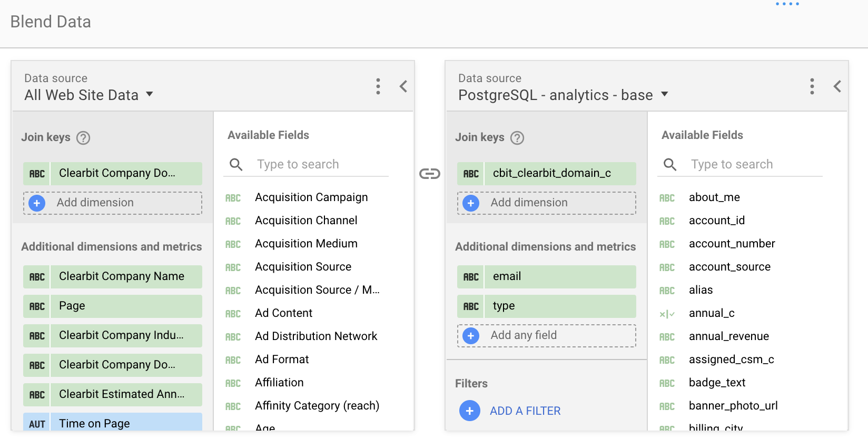Viewport: 868px width, 439px height.
Task: Click AUT aggregation icon of Time on Page
Action: pyautogui.click(x=37, y=423)
